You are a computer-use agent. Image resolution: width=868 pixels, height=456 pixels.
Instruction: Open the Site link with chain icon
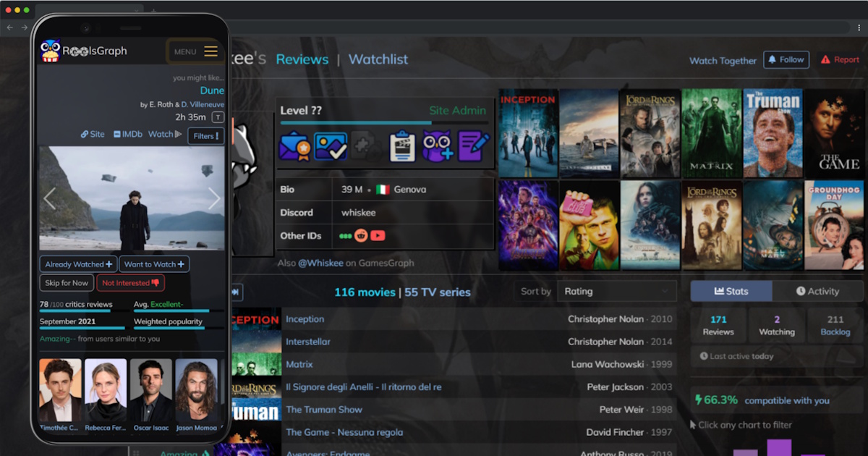(x=93, y=135)
